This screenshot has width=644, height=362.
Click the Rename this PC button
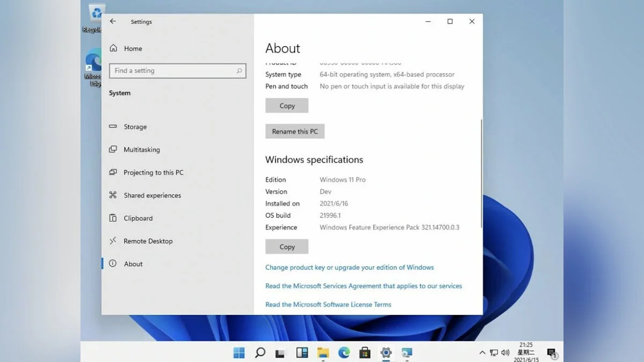click(295, 131)
